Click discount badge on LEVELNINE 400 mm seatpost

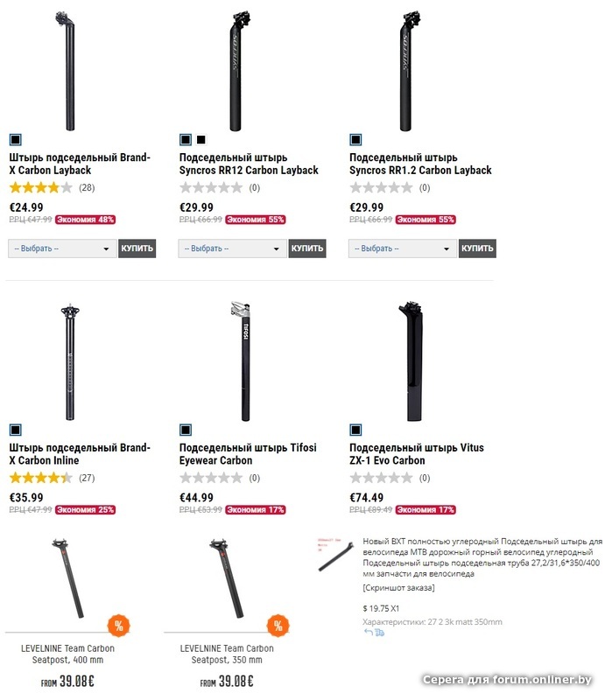(x=118, y=626)
